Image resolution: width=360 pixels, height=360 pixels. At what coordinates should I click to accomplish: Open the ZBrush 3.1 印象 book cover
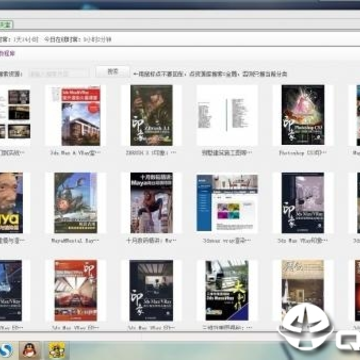tap(151, 115)
